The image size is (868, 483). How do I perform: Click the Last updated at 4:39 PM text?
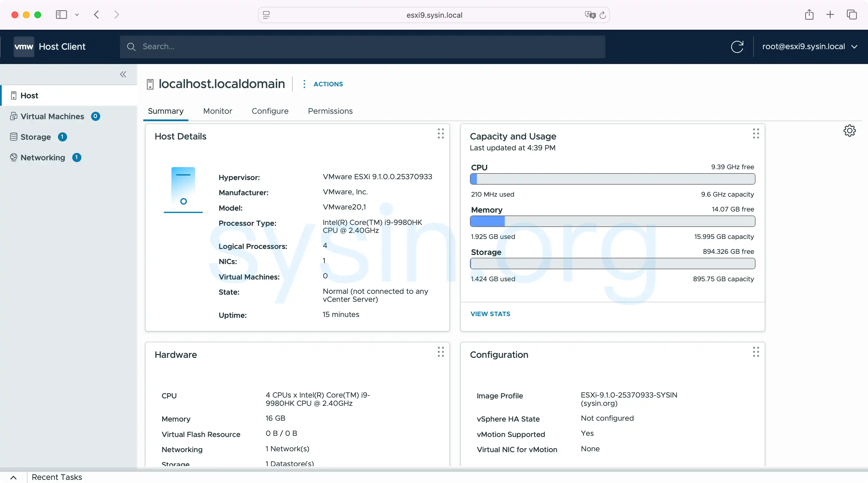[x=513, y=148]
